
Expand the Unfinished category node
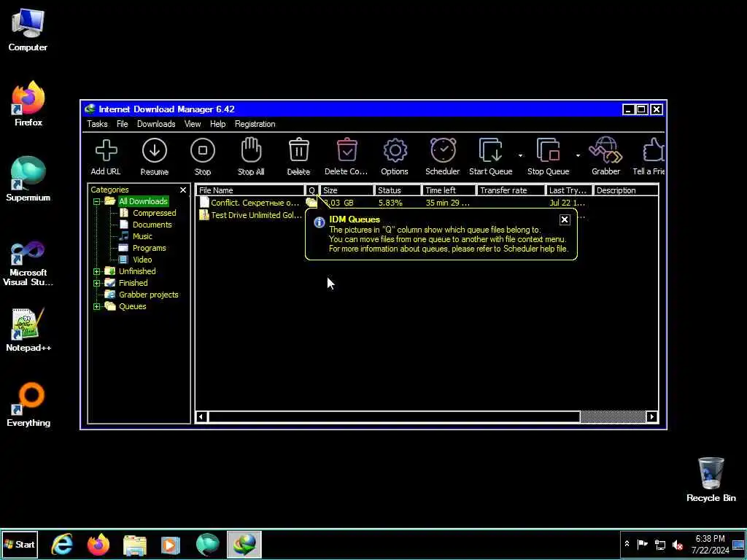[97, 272]
